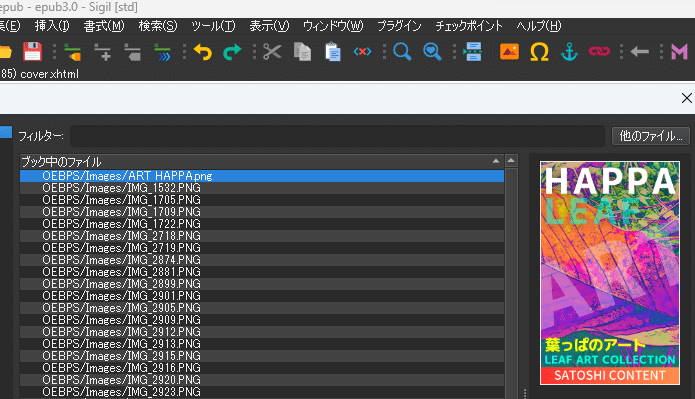
Task: Select OEBPS/Images/IMG_2905.PNG row
Action: point(262,308)
